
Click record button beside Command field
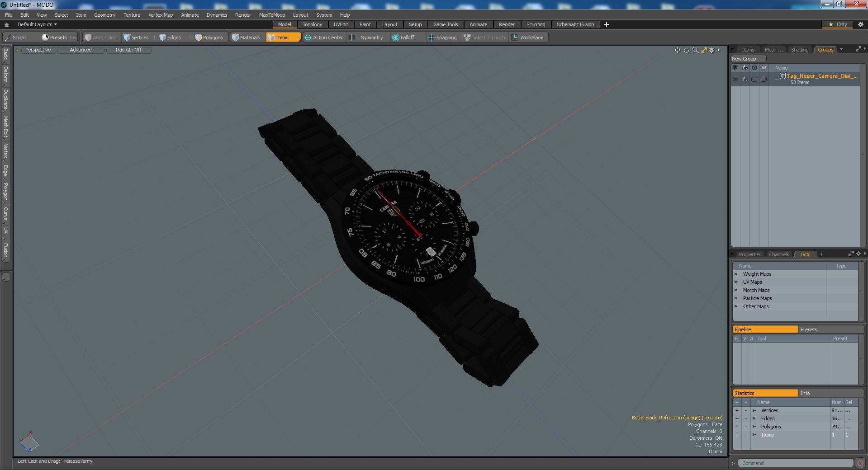[x=860, y=463]
